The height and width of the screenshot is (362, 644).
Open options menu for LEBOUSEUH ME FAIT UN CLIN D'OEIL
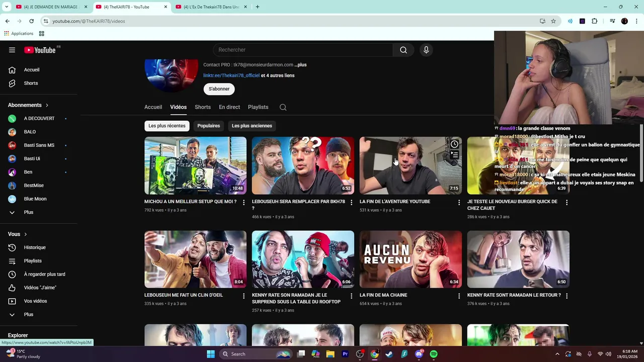[x=244, y=296]
